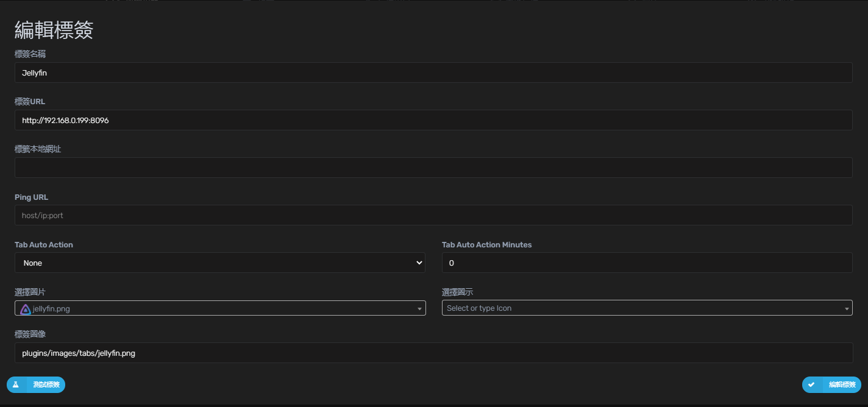
Task: Click the Ping URL host/ip:port field
Action: (433, 215)
